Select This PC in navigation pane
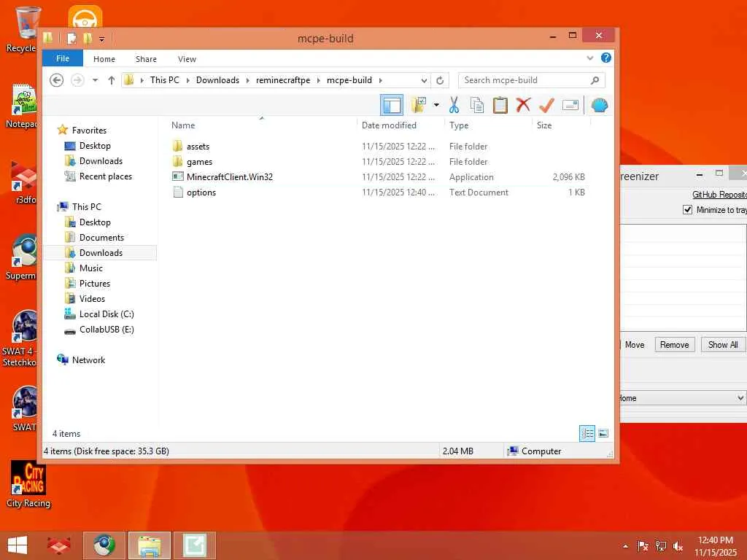Image resolution: width=747 pixels, height=560 pixels. tap(86, 206)
